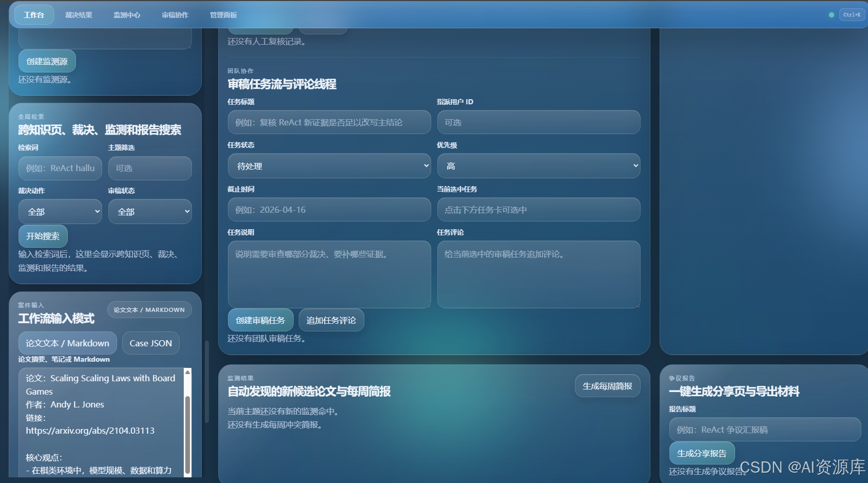Viewport: 868px width, 483px height.
Task: Open the 工作台 tab
Action: [x=34, y=15]
